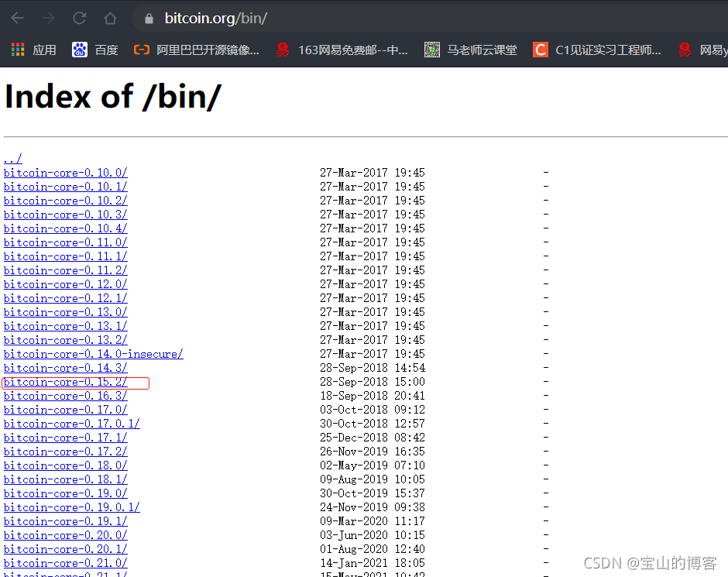Open bitcoin-core-0.14.3/ folder
The width and height of the screenshot is (728, 577).
click(x=66, y=368)
